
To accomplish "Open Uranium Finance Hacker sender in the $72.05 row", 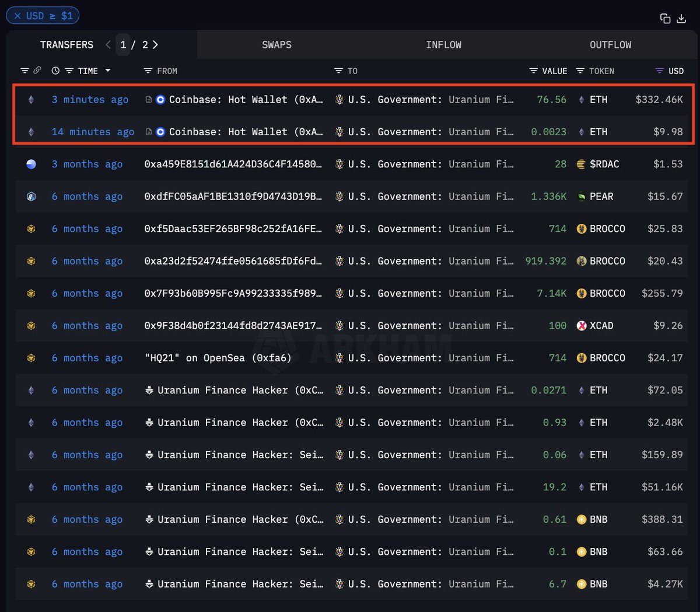I will pos(240,391).
